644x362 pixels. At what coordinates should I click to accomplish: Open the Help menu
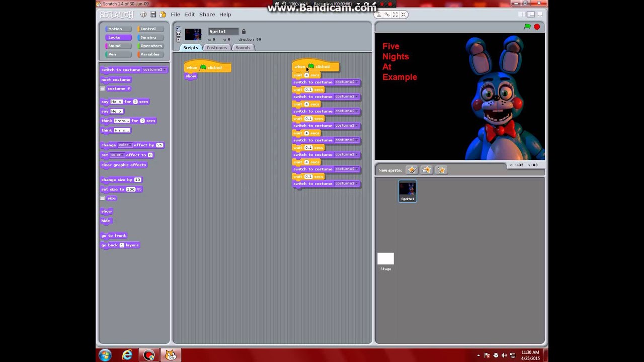click(225, 15)
